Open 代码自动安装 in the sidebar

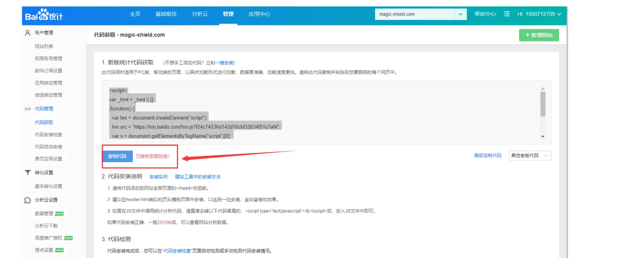[49, 147]
